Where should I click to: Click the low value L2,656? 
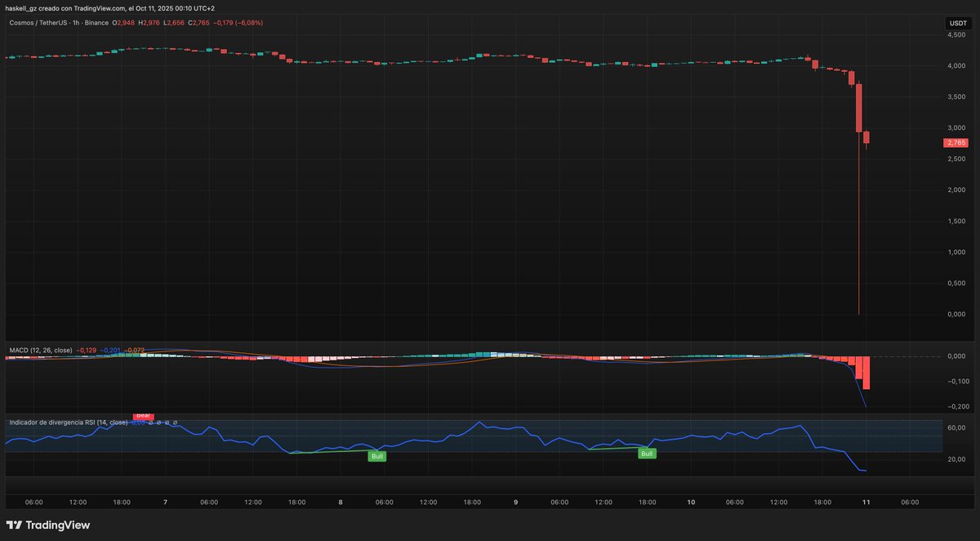tap(174, 23)
